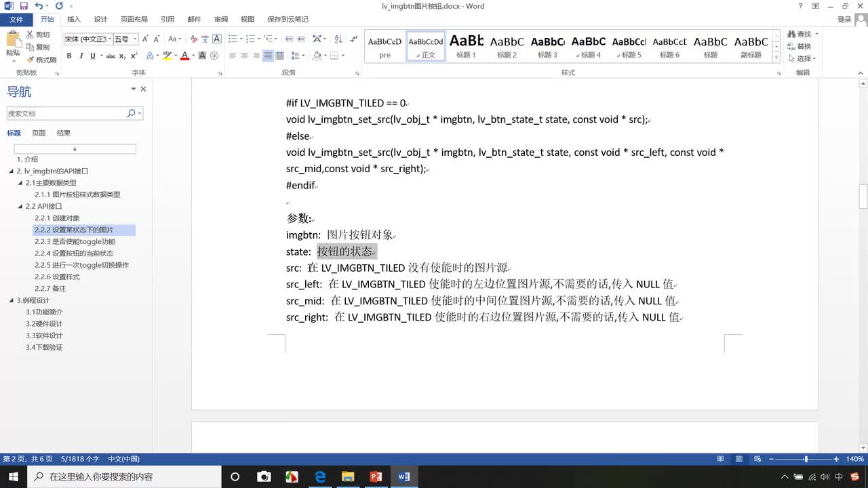This screenshot has width=868, height=488.
Task: Open the borders dropdown
Action: (x=342, y=56)
